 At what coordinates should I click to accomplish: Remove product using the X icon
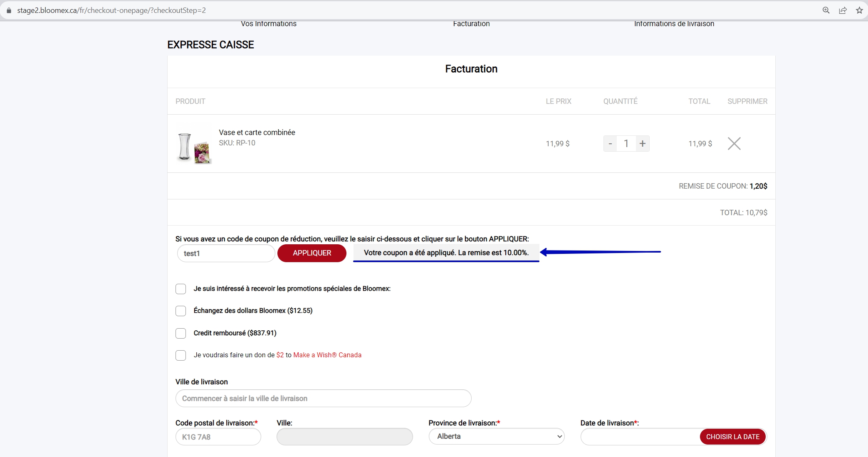coord(734,144)
